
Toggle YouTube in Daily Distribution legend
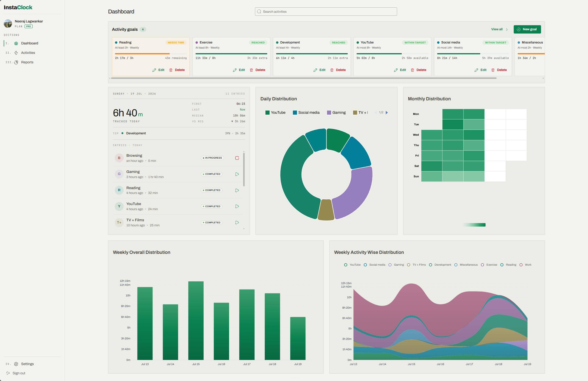click(275, 113)
